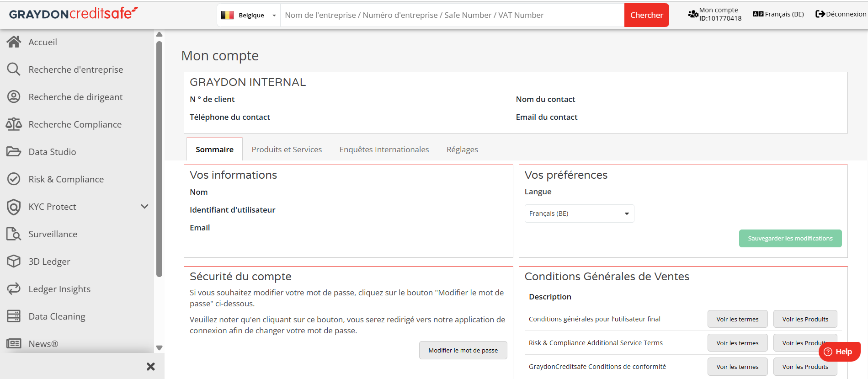Click the Recherche de dirigeant person icon
This screenshot has height=379, width=868.
point(14,97)
